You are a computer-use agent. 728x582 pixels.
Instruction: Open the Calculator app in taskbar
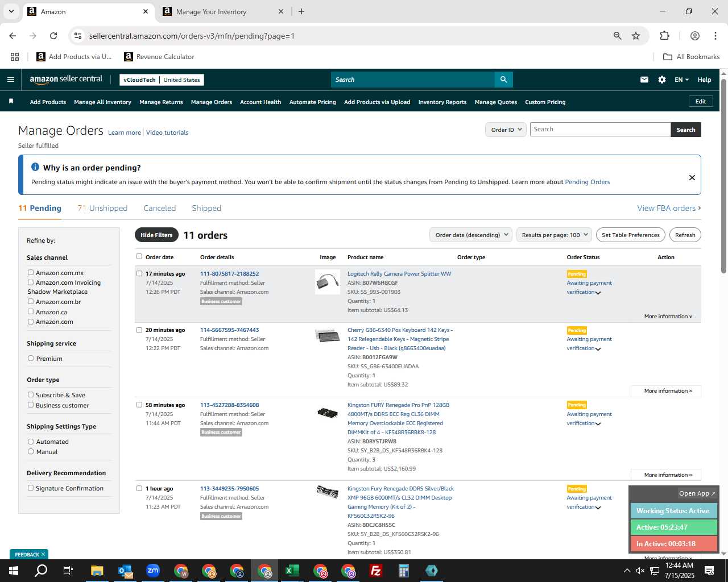click(x=404, y=571)
